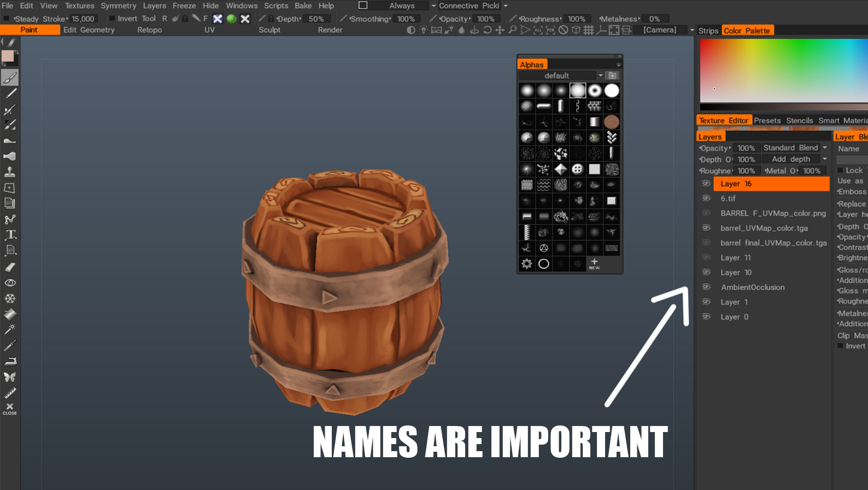
Task: Click the magnifier zoom icon in viewport toolbar
Action: click(x=512, y=30)
